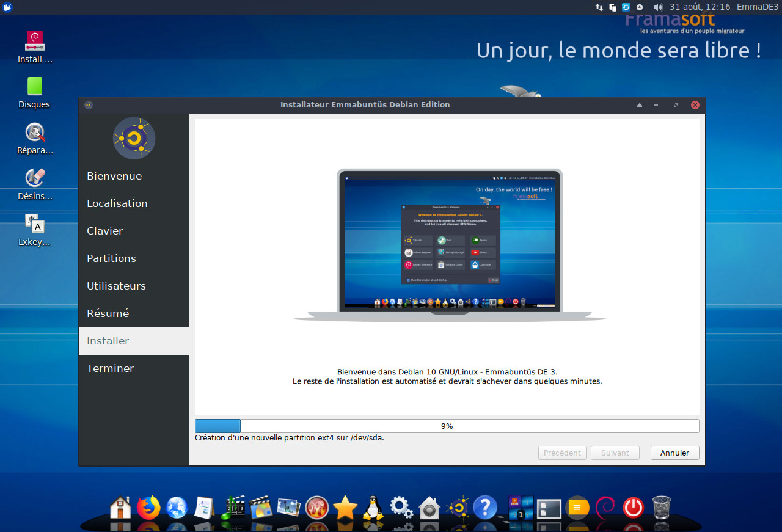The image size is (782, 532).
Task: Select the Bienvenue step in sidebar
Action: tap(134, 176)
